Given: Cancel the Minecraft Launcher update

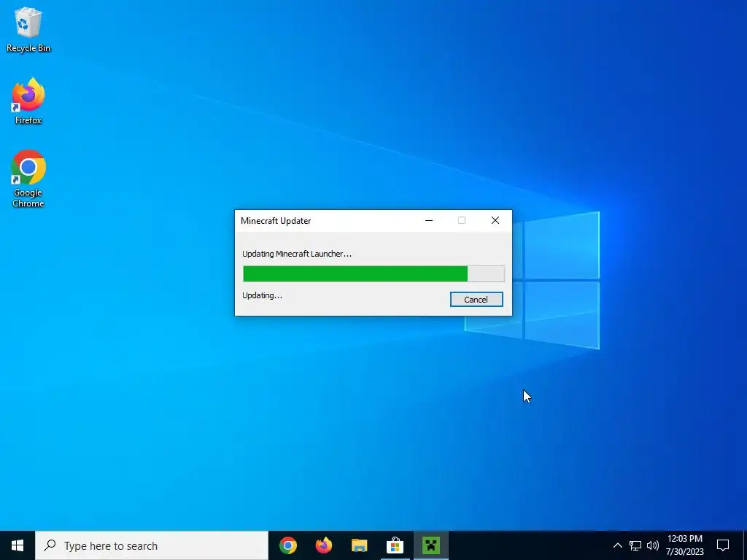Looking at the screenshot, I should pyautogui.click(x=476, y=300).
